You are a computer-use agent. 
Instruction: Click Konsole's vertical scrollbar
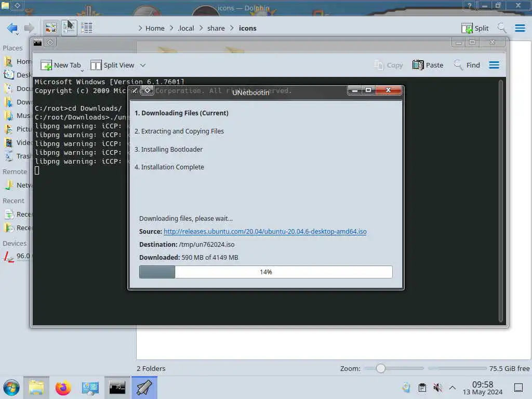pos(501,201)
